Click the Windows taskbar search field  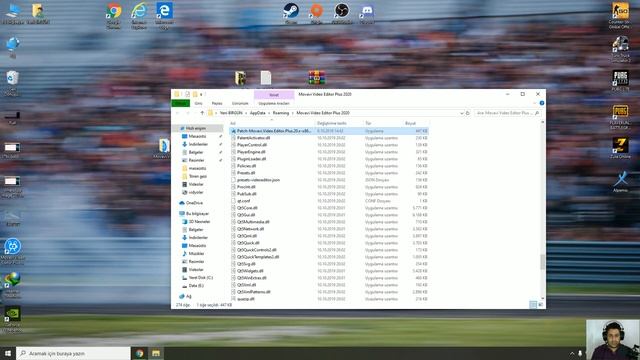[73, 353]
